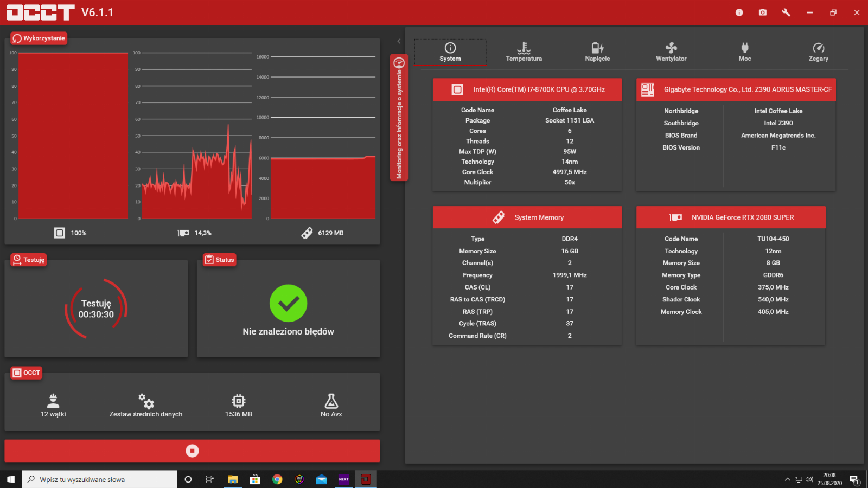868x488 pixels.
Task: Open the NZXT app from the taskbar
Action: click(x=344, y=479)
